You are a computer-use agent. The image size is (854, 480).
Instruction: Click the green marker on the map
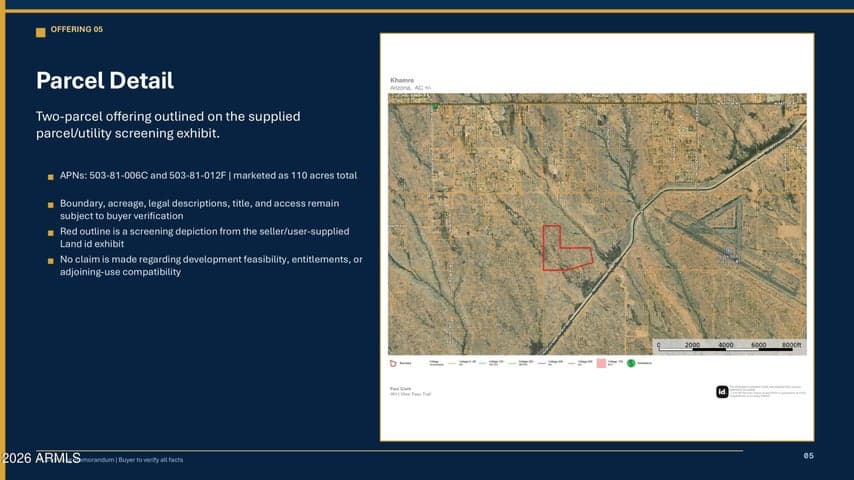click(x=435, y=107)
